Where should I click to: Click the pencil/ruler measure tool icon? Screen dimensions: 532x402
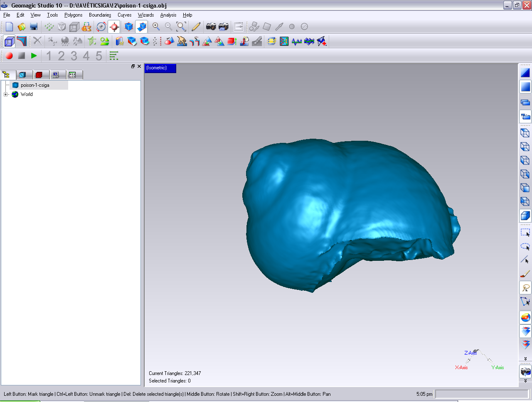(x=196, y=27)
